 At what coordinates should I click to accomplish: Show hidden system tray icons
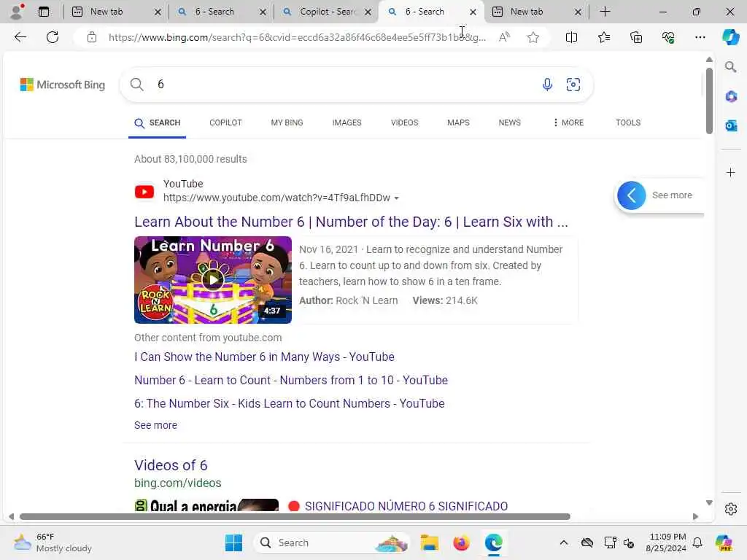click(x=564, y=542)
